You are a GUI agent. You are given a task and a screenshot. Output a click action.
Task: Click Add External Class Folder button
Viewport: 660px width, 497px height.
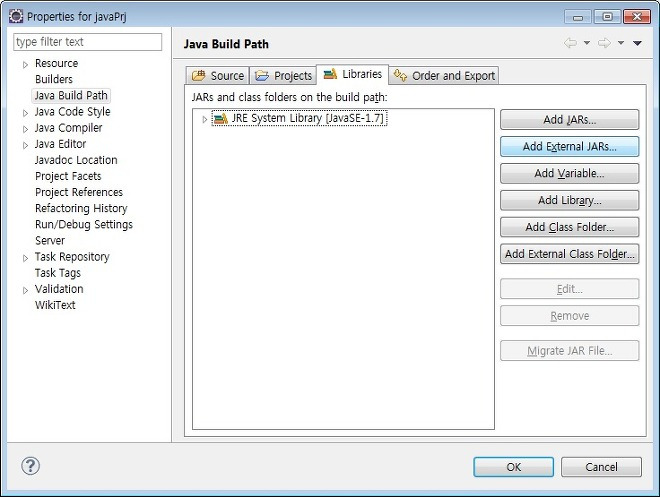(570, 254)
